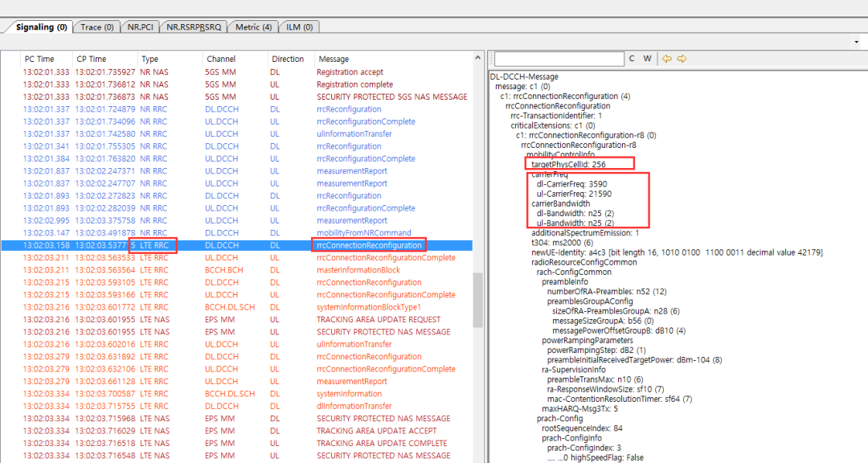This screenshot has height=463, width=868.
Task: Select the preambleTransMax: n10 (6) node
Action: pos(595,379)
